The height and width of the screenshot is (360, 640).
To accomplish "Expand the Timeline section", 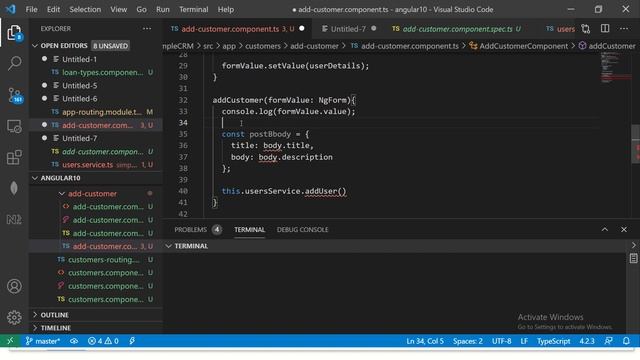I will [x=35, y=328].
